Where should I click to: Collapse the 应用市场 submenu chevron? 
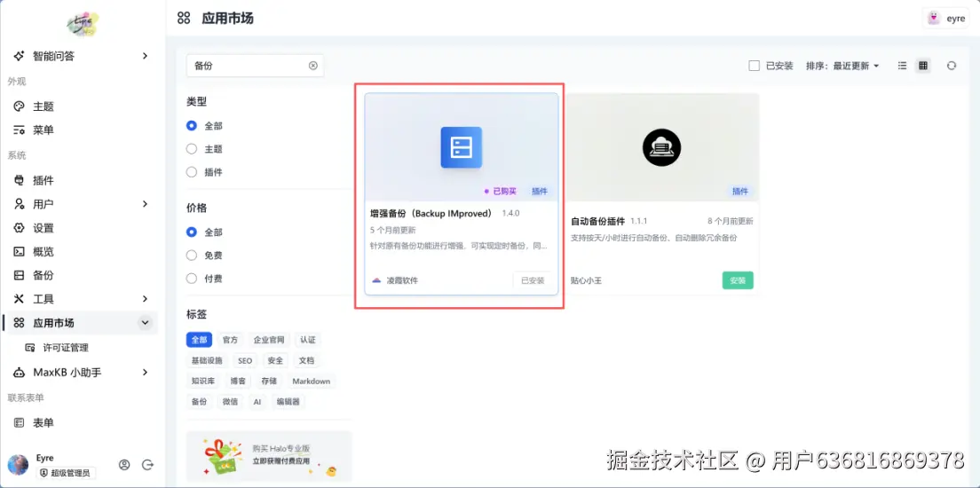click(145, 323)
